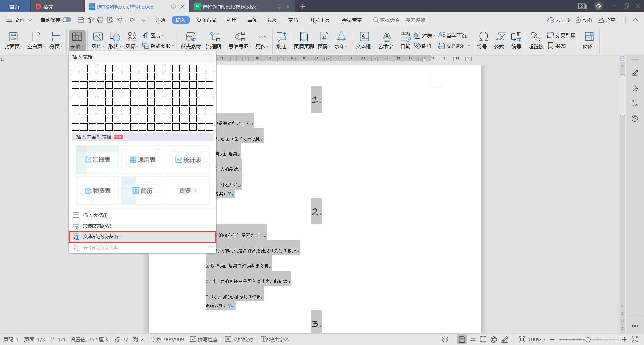Click the Redo arrow icon

tap(132, 20)
